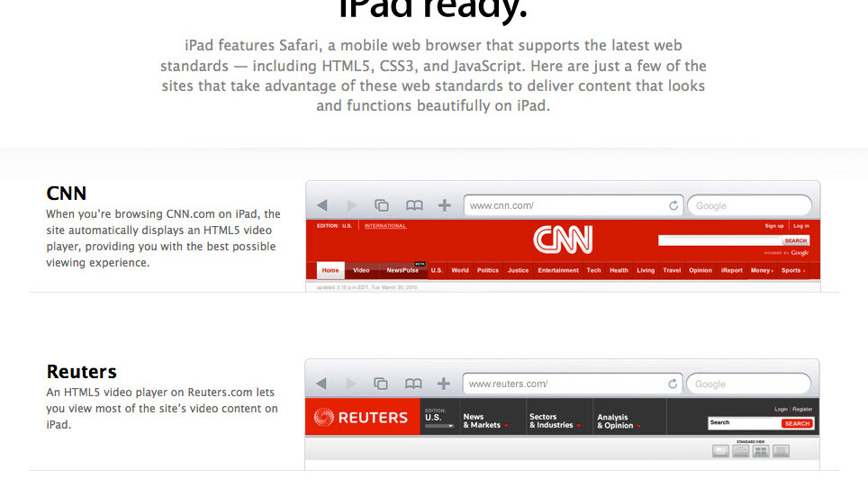Click the forward arrow in Reuters browser toolbar
The width and height of the screenshot is (868, 488).
tap(350, 384)
